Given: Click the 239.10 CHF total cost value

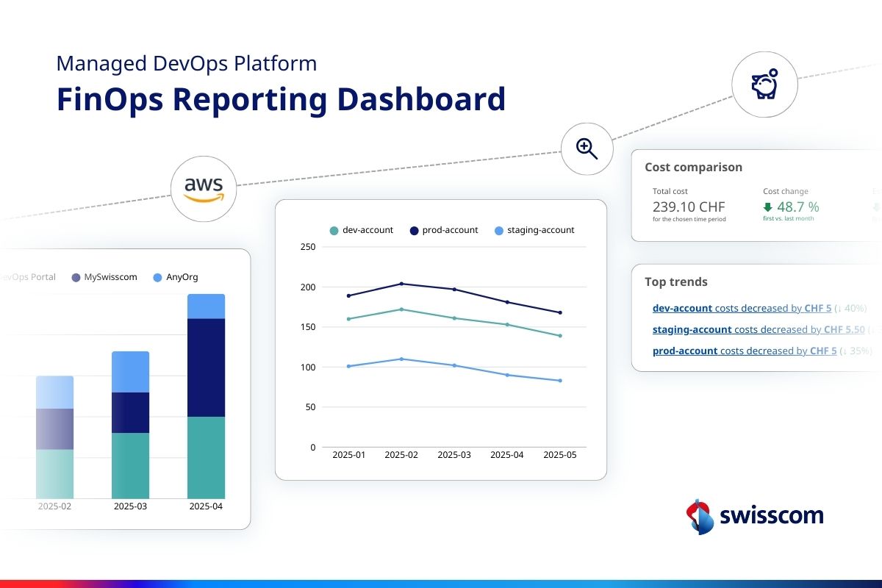Looking at the screenshot, I should click(688, 207).
